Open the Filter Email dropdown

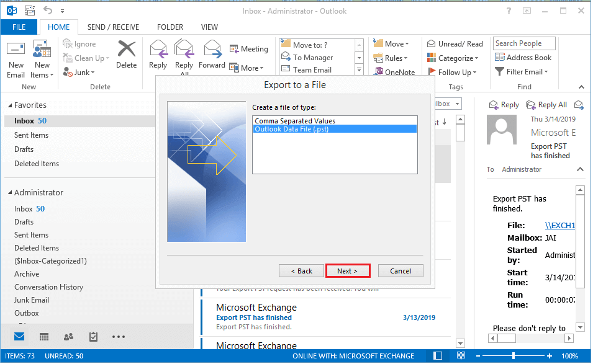pyautogui.click(x=522, y=72)
